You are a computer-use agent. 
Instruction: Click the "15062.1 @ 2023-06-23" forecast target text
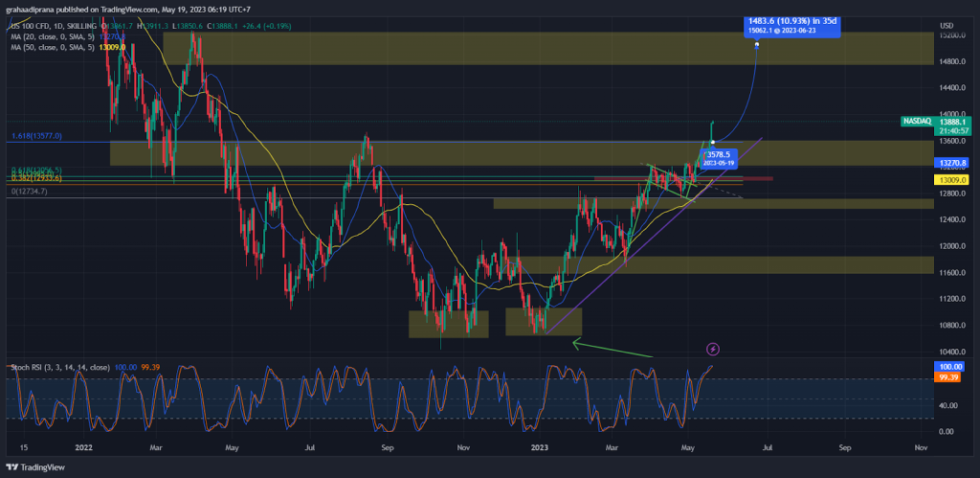tap(784, 29)
